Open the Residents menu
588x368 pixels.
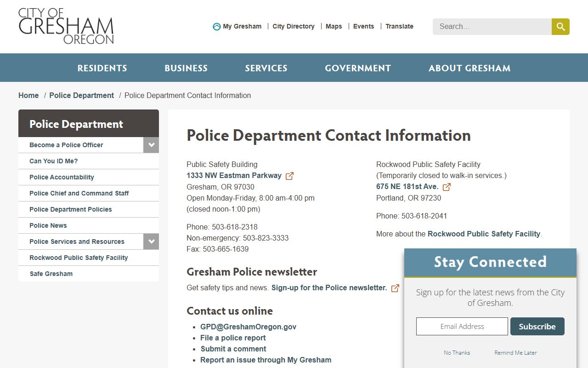click(x=102, y=68)
